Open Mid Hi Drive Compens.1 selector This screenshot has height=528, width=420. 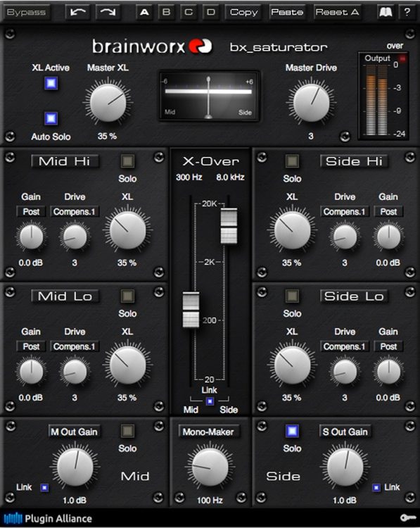pos(75,212)
